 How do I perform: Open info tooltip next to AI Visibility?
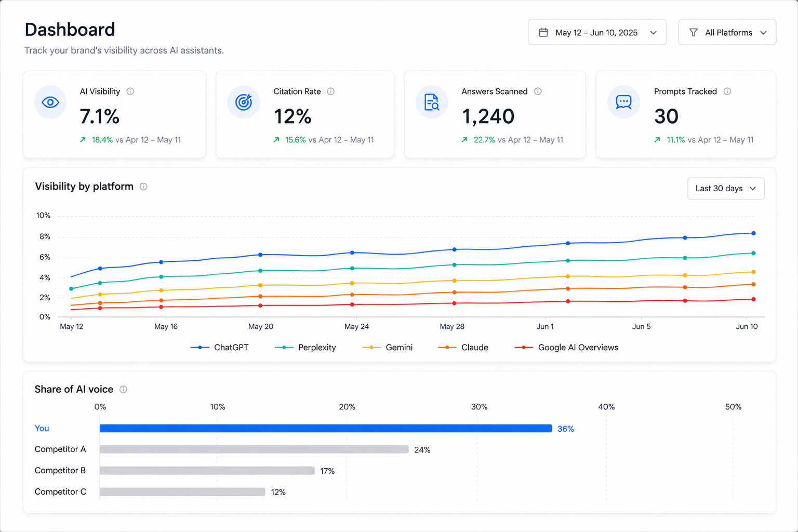[130, 91]
